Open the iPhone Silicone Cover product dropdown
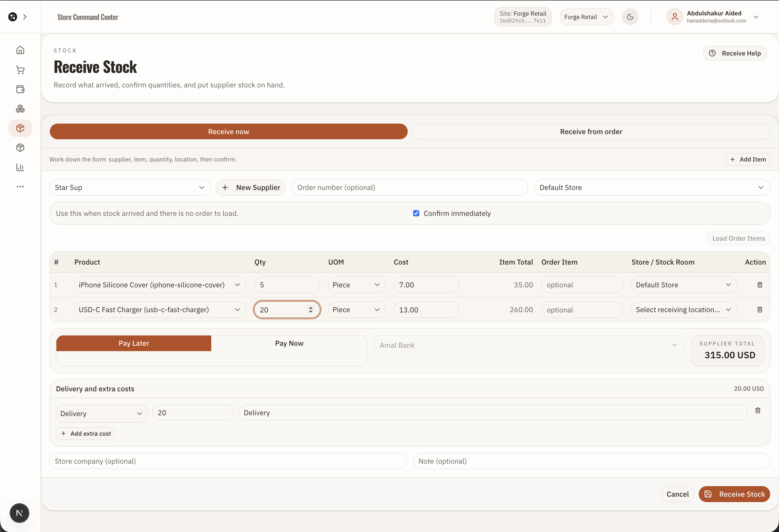 click(x=160, y=285)
